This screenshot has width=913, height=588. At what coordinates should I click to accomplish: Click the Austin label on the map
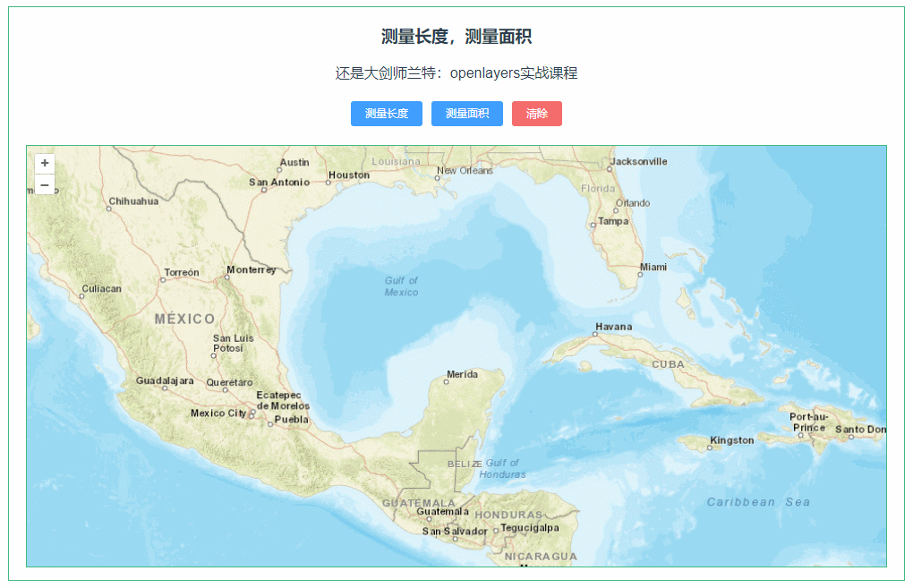point(294,162)
